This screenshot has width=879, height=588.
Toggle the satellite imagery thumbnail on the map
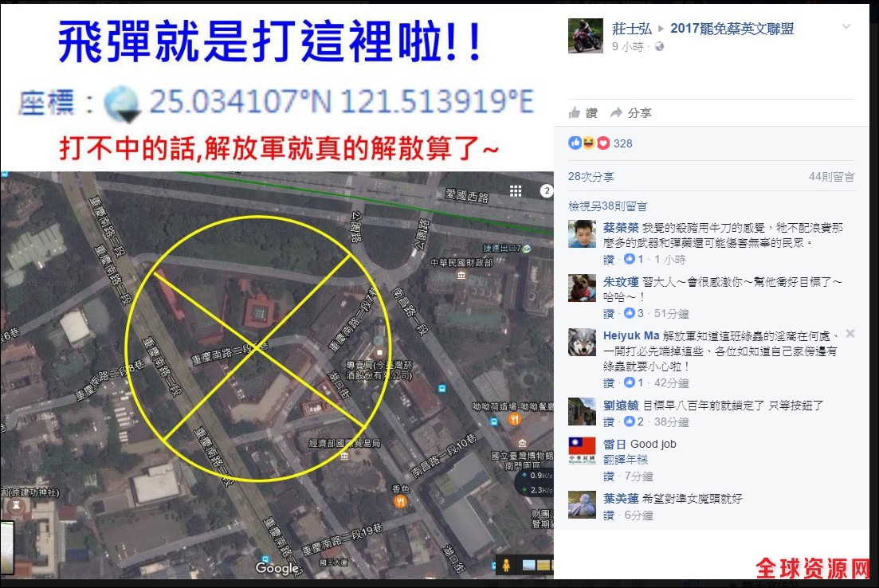pos(536,565)
